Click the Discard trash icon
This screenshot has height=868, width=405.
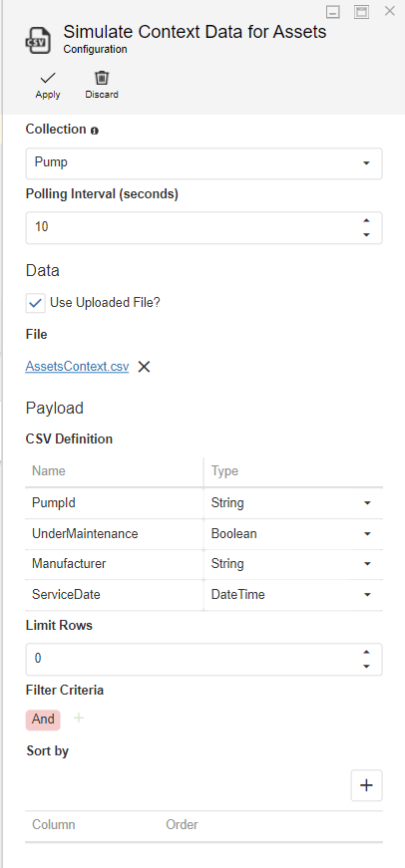(102, 78)
